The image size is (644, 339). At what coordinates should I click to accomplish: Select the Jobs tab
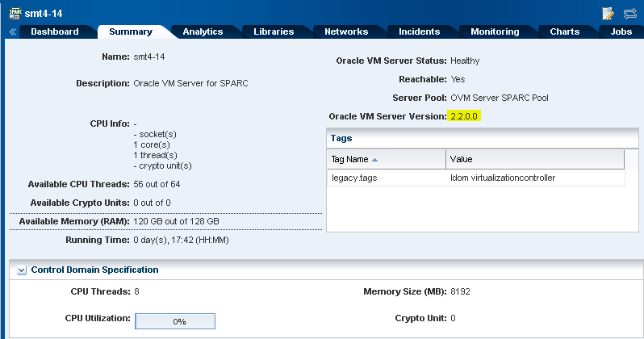621,31
